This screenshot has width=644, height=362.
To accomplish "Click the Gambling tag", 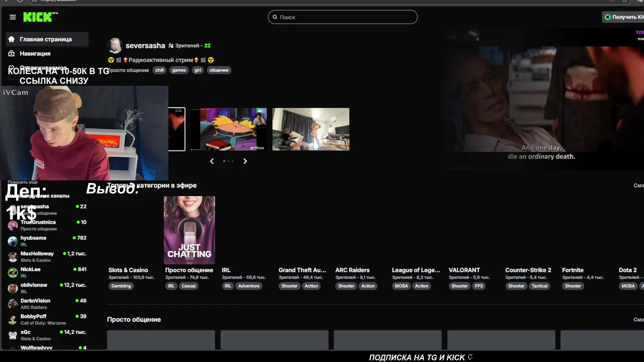I will pyautogui.click(x=121, y=286).
